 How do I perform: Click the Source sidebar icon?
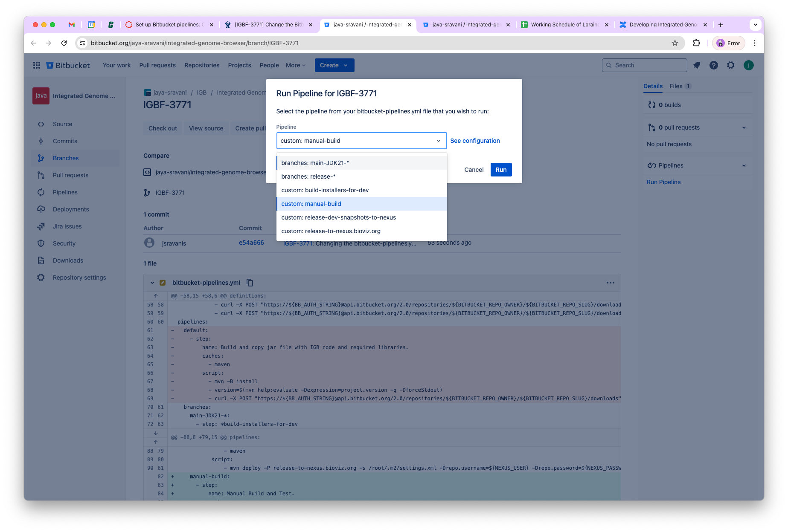pos(41,124)
